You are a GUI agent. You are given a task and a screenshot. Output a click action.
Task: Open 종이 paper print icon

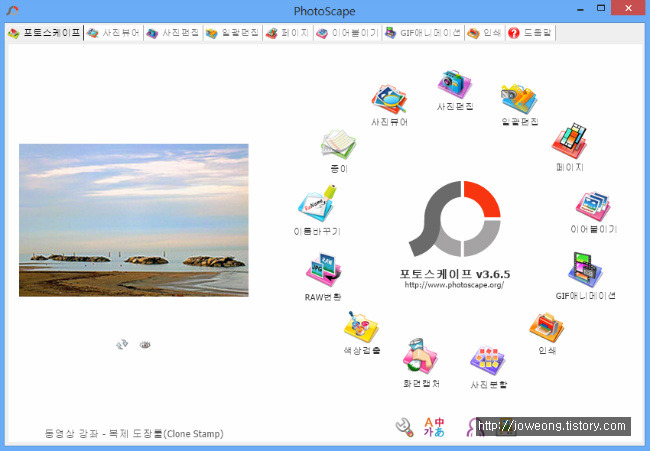(x=338, y=144)
